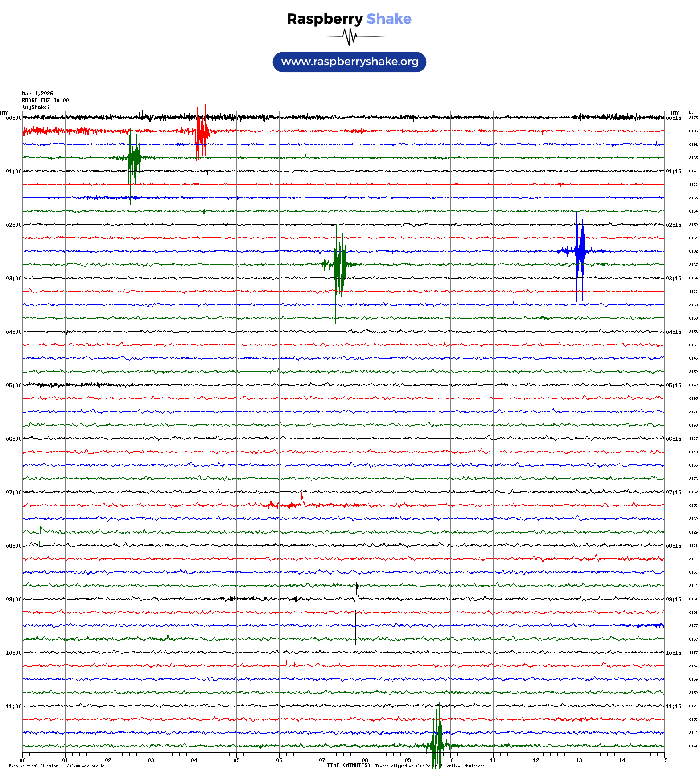
Task: Click the 11:00 row label on the left axis
Action: 13,706
